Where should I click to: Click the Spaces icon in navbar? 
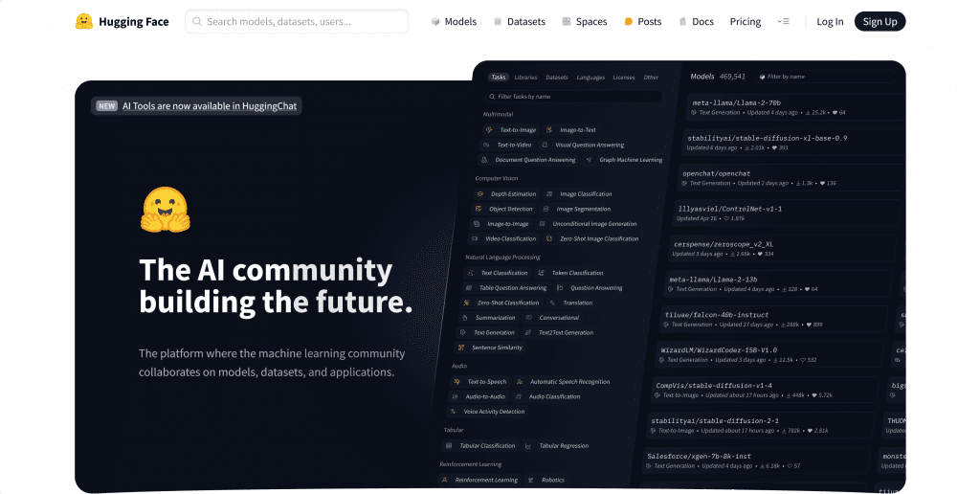click(567, 22)
